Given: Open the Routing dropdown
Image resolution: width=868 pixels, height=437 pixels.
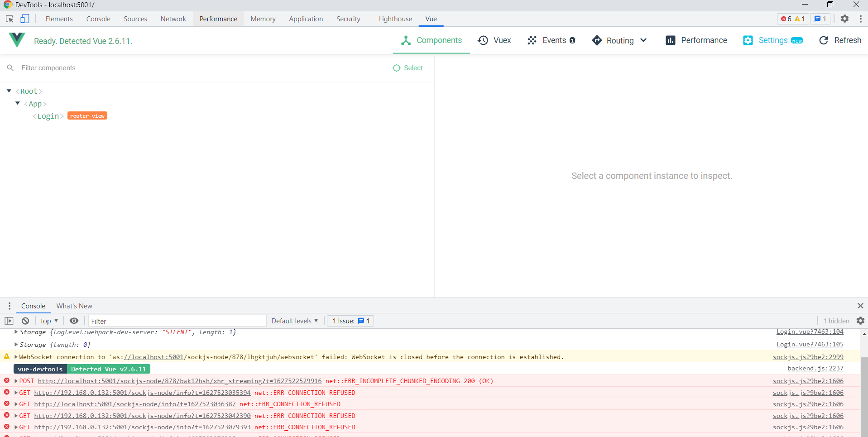Looking at the screenshot, I should [619, 40].
